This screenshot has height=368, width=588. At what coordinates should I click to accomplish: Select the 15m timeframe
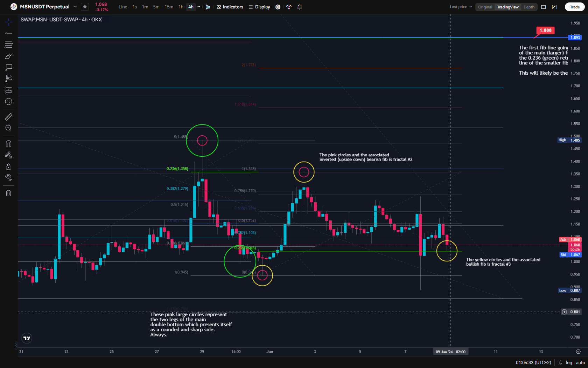click(169, 7)
